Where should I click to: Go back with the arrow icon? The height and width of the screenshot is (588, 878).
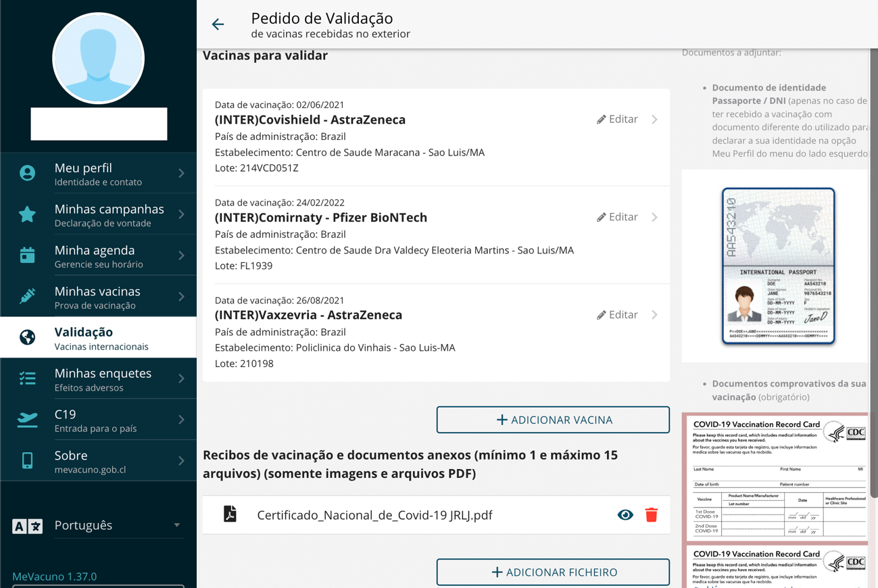218,24
